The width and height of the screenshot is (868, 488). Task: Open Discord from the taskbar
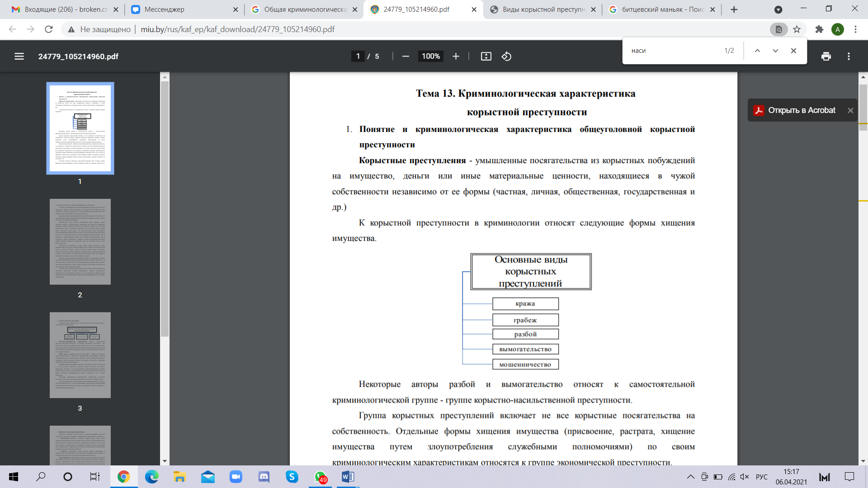coord(264,477)
